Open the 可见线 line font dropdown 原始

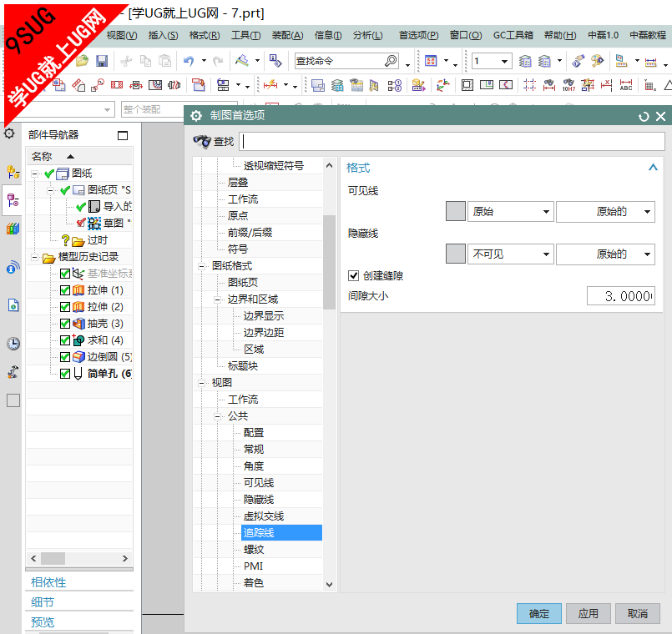[x=510, y=212]
